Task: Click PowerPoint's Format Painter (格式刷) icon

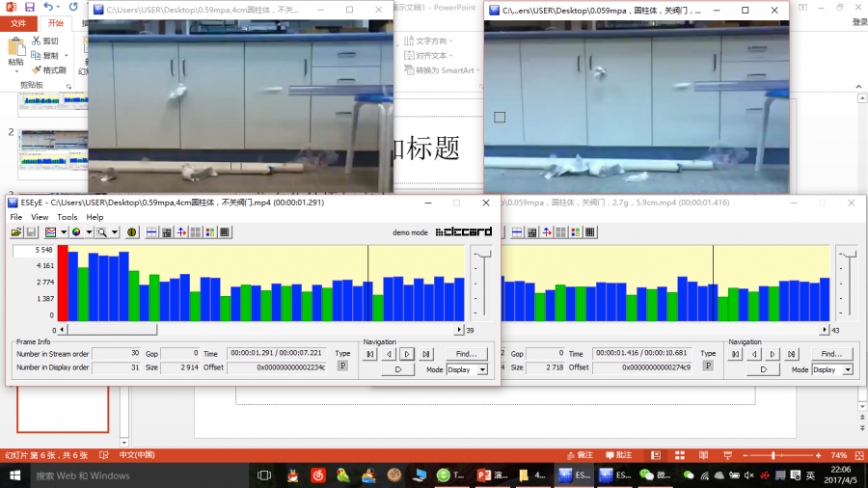Action: point(37,70)
